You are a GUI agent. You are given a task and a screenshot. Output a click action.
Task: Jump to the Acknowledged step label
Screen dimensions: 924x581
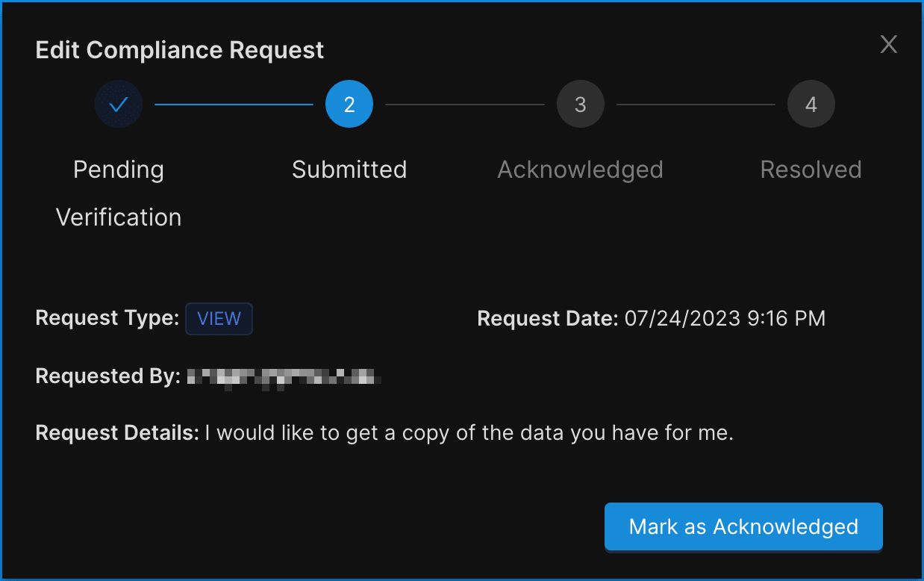pos(580,170)
